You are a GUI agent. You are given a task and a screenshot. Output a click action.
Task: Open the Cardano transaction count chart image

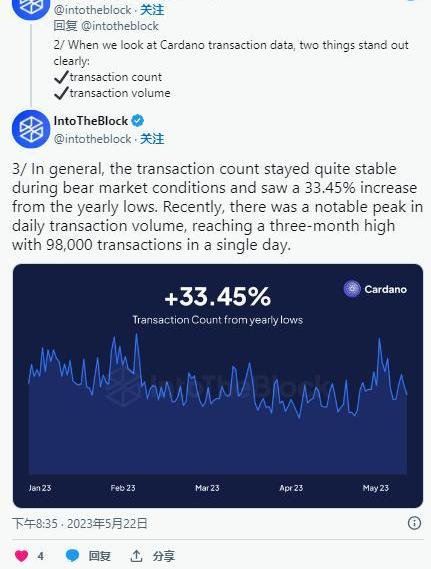[x=218, y=386]
